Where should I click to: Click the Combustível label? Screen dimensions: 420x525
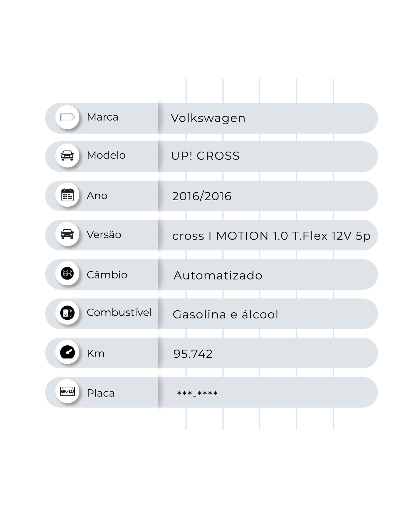(x=119, y=312)
